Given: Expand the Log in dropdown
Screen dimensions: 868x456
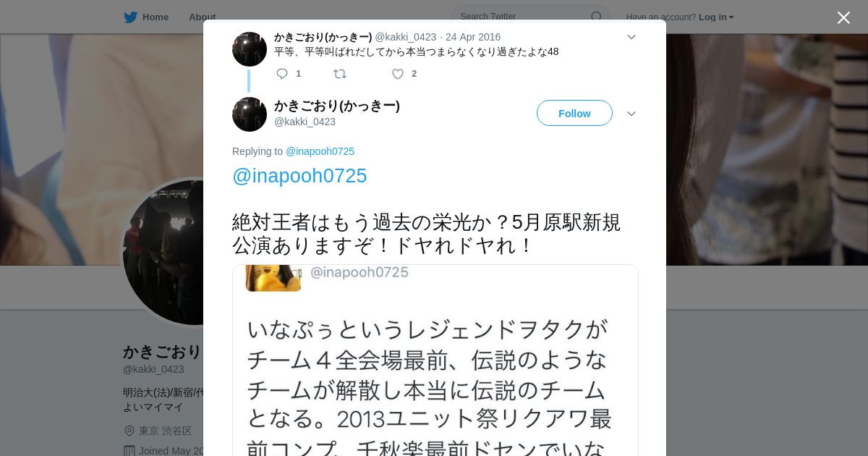Looking at the screenshot, I should pyautogui.click(x=716, y=17).
